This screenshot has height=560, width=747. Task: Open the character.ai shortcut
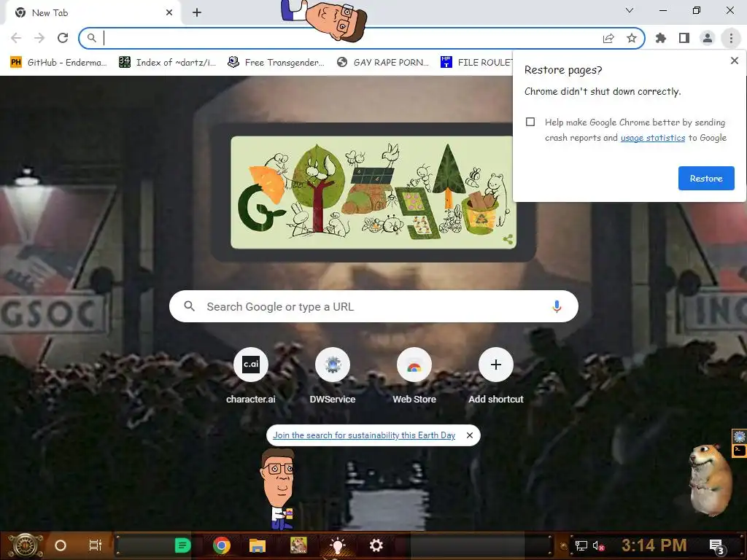[x=251, y=376]
